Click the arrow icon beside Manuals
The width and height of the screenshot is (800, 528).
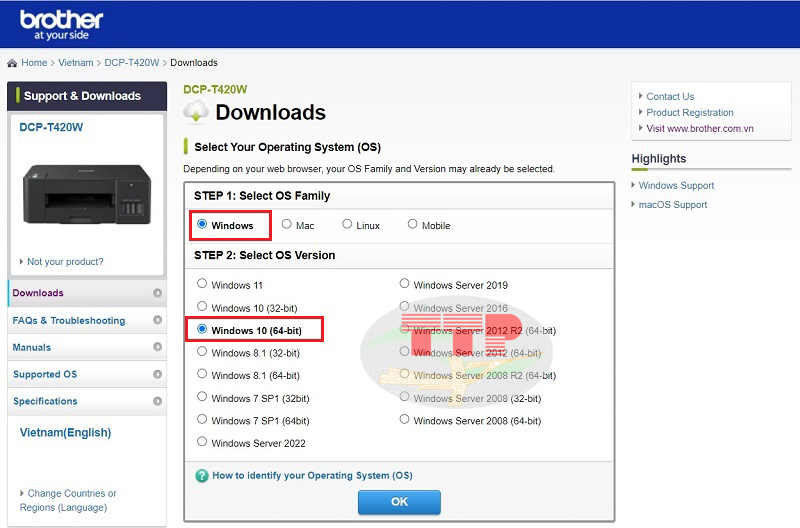coord(158,347)
